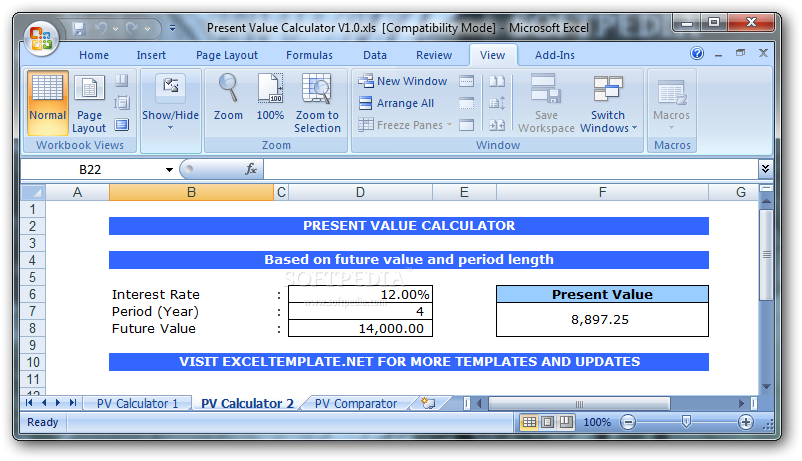This screenshot has width=802, height=461.
Task: Click Zoom to Selection
Action: coord(317,103)
